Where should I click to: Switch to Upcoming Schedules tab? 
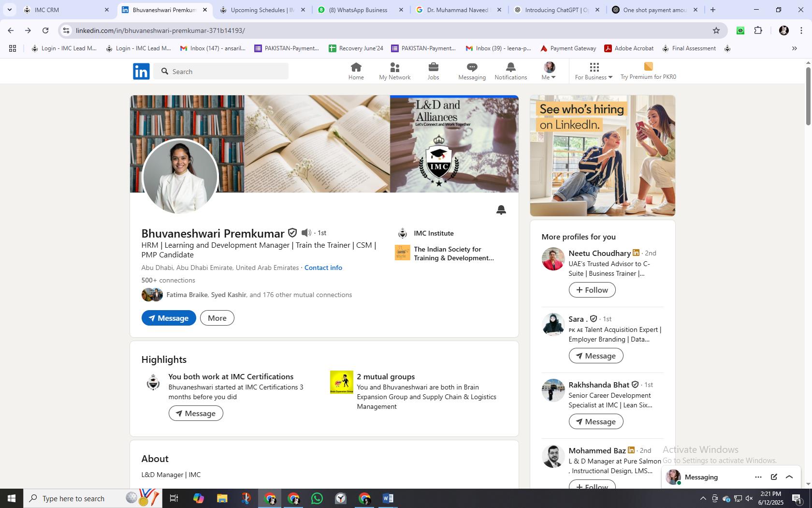(x=262, y=10)
